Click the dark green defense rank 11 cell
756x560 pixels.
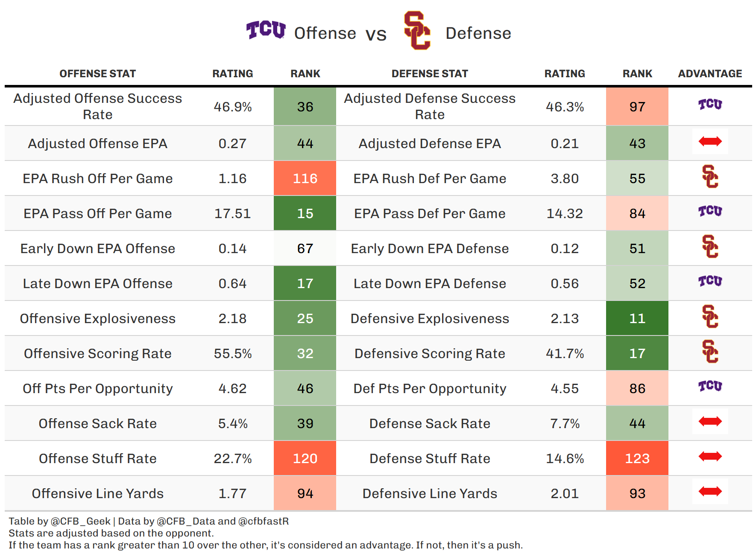pos(637,318)
